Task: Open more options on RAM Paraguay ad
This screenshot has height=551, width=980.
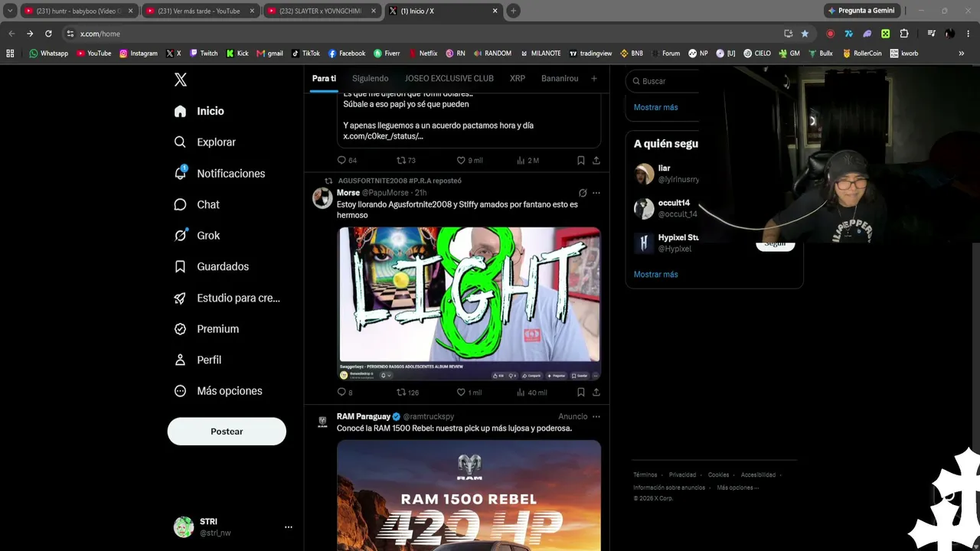Action: (596, 416)
